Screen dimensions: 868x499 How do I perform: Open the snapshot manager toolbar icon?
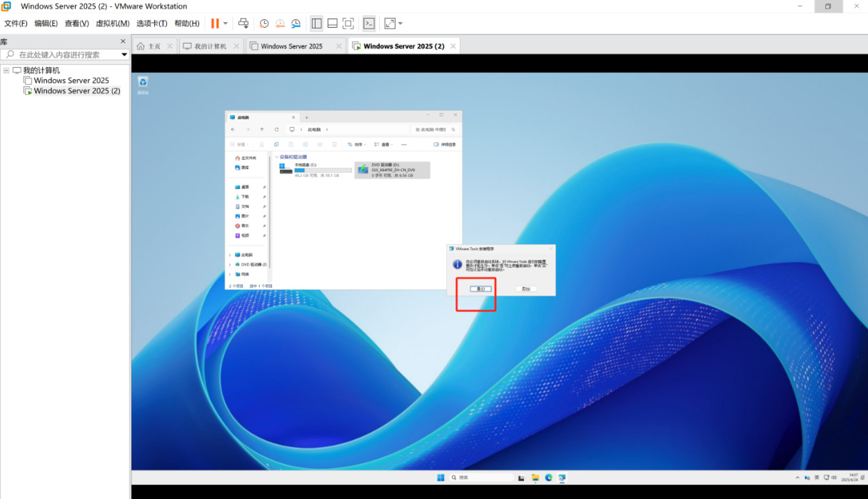[296, 24]
